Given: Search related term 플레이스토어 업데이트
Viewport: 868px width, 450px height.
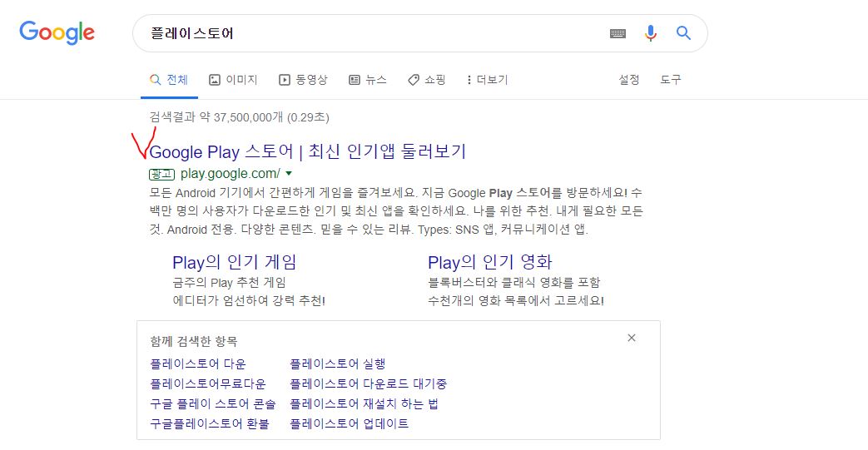Looking at the screenshot, I should pos(350,424).
